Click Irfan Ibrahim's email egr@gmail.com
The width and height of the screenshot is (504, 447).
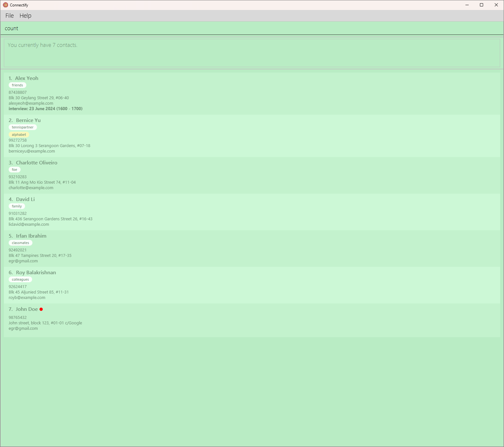coord(23,261)
